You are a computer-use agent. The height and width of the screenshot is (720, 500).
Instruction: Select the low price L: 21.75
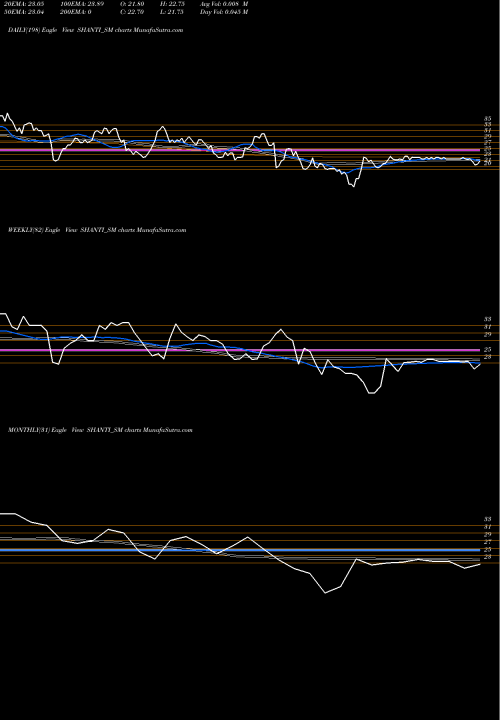coord(172,12)
